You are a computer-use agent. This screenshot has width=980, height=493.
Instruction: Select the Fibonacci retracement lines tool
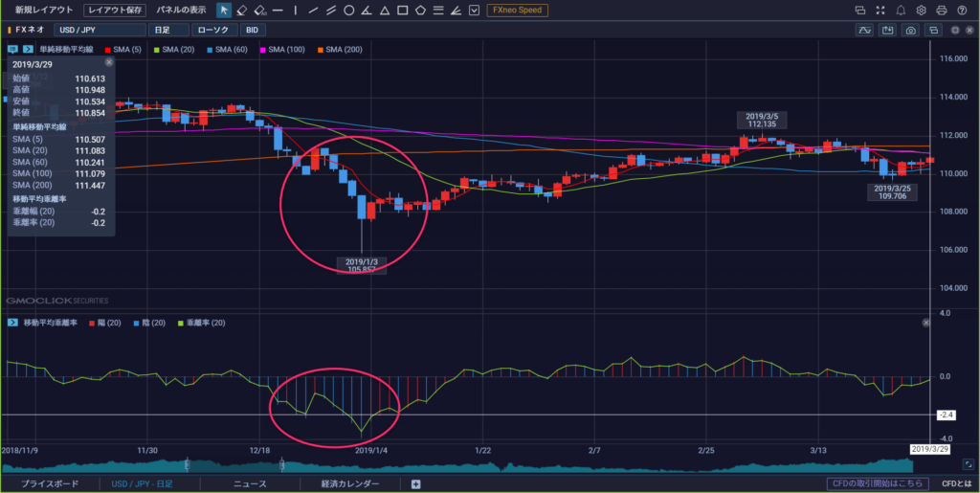click(x=438, y=10)
